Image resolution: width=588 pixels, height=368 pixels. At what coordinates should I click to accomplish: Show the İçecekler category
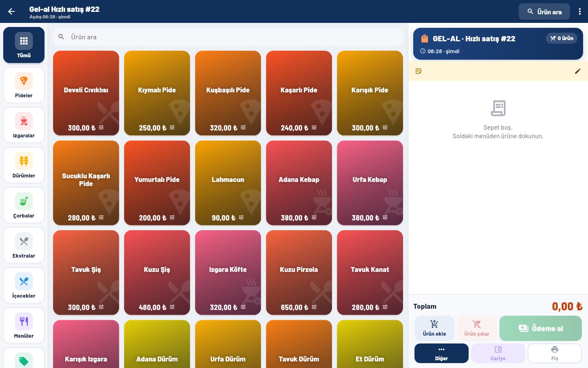coord(24,285)
